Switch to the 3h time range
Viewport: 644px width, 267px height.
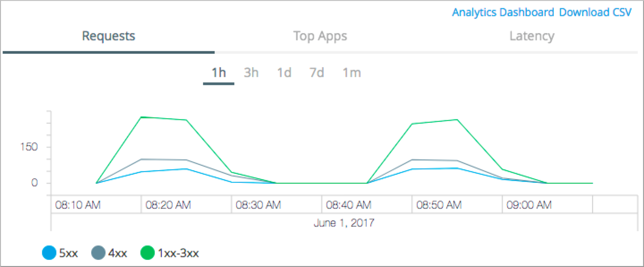coord(250,73)
